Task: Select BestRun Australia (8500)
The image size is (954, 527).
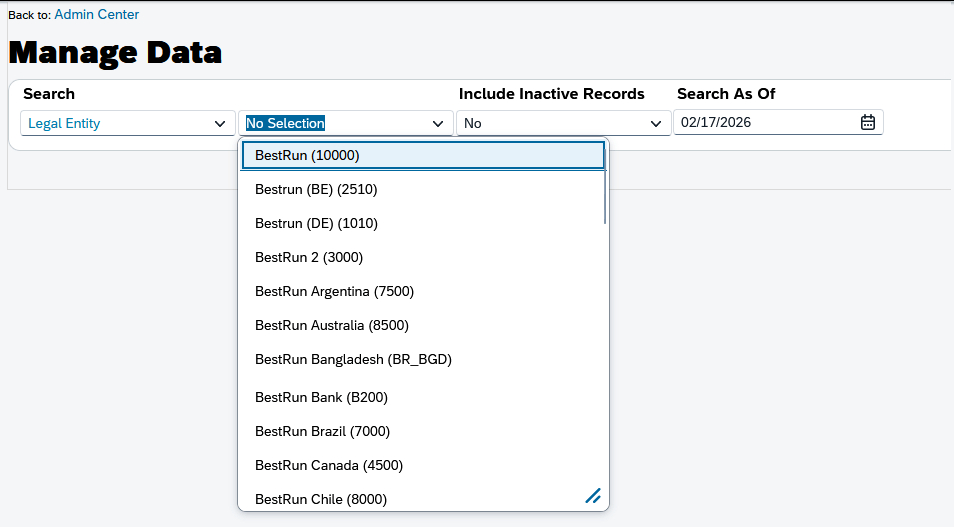Action: (x=423, y=326)
